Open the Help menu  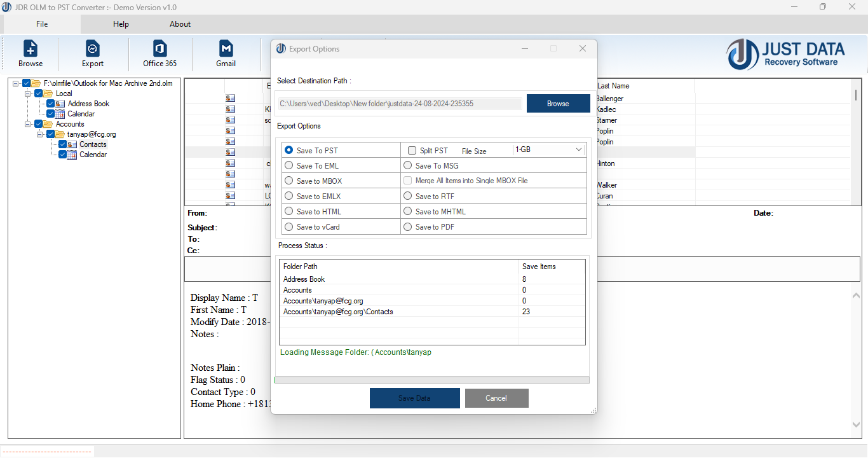(x=121, y=24)
